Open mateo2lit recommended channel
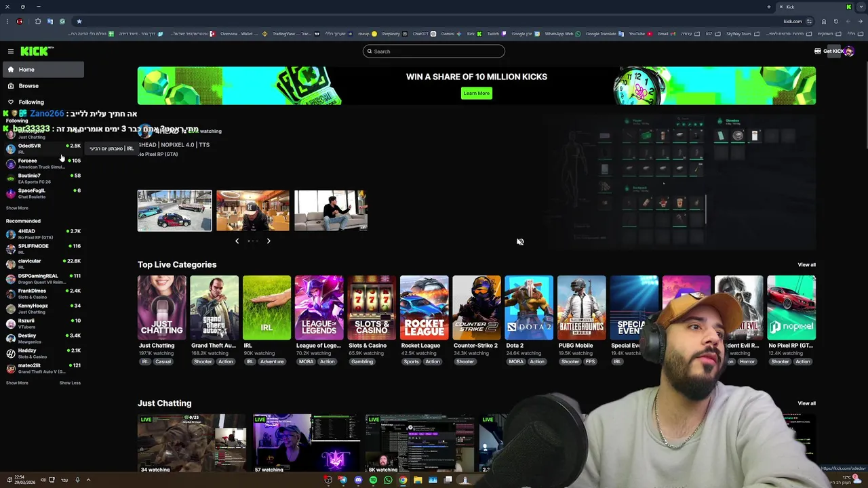This screenshot has height=488, width=868. (x=43, y=368)
